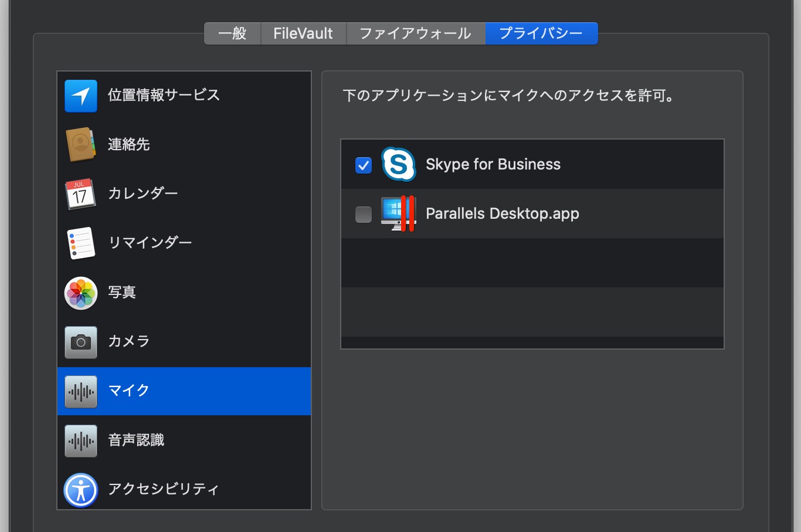This screenshot has height=532, width=801.
Task: Click the Calendar icon showing 17
Action: coord(80,194)
